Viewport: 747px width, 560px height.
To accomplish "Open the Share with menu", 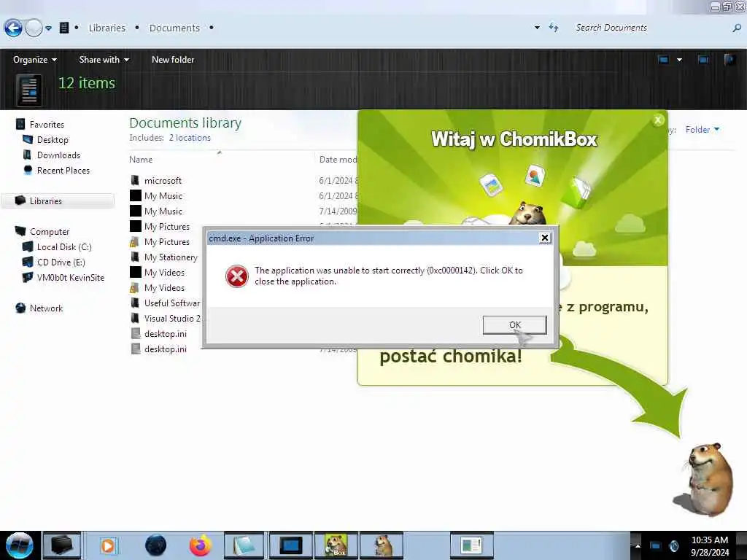I will (104, 60).
